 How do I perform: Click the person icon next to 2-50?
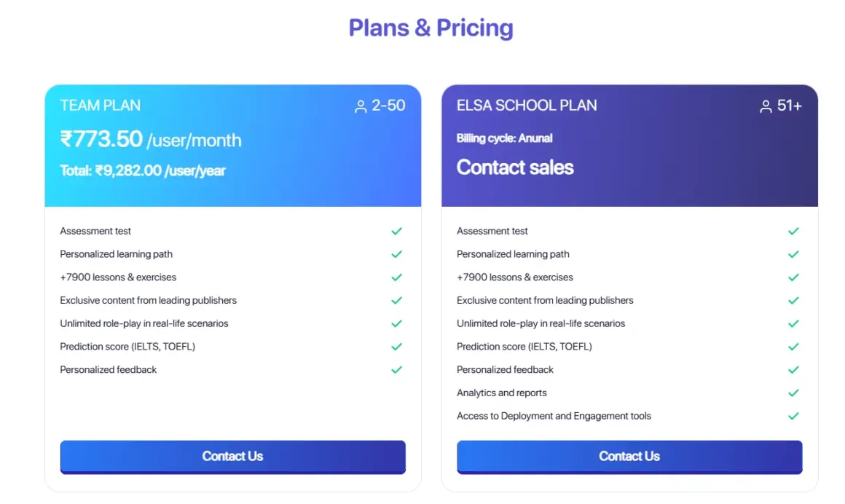[x=360, y=106]
